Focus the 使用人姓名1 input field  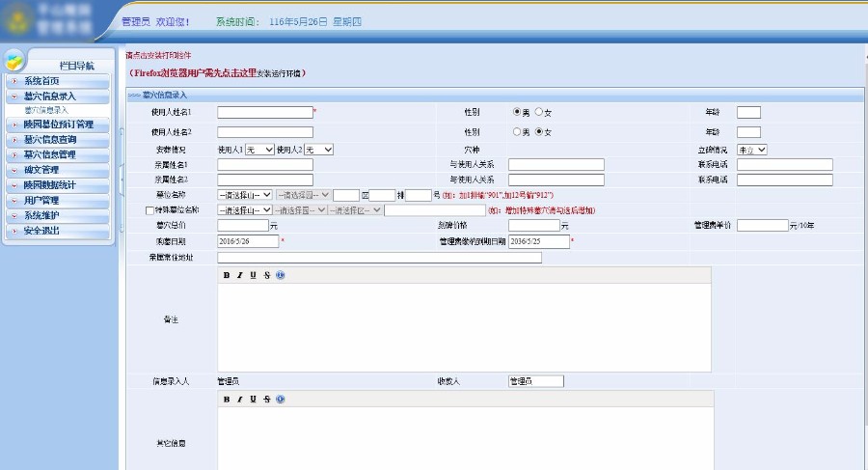pos(265,113)
